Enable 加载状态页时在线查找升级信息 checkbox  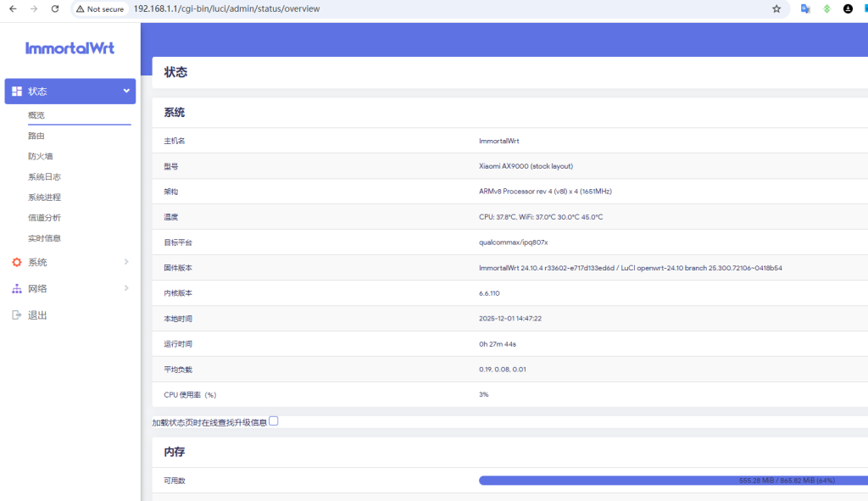click(273, 420)
